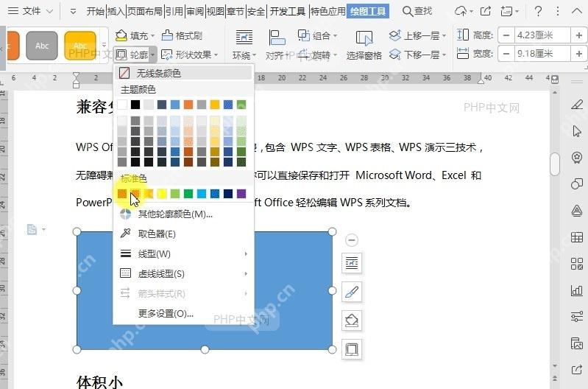Click the more options dots
Image resolution: width=588 pixels, height=389 pixels.
558,11
